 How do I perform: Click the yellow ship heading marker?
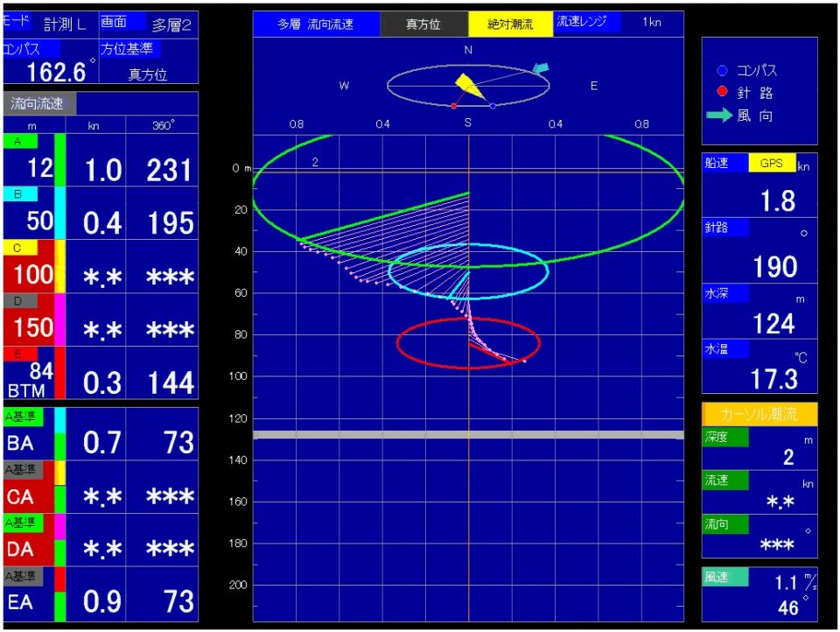click(469, 86)
